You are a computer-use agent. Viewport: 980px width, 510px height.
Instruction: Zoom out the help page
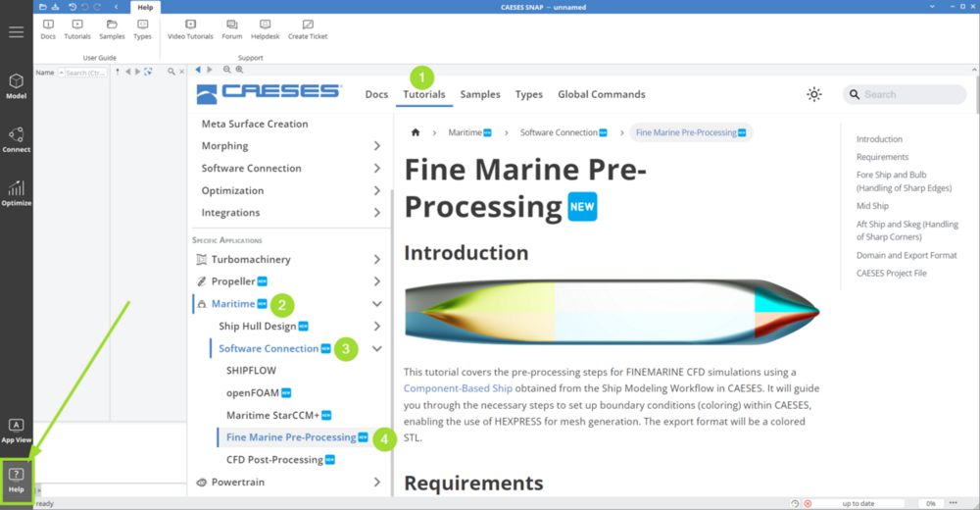click(227, 70)
